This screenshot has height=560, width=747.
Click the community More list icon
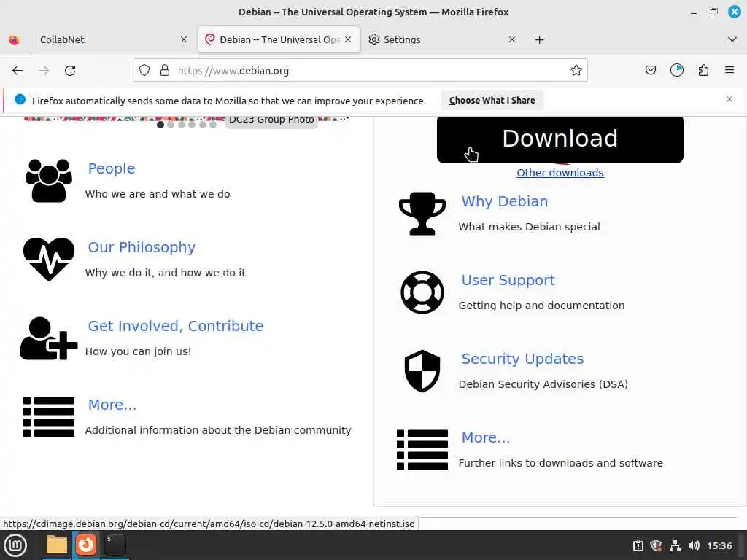click(49, 416)
